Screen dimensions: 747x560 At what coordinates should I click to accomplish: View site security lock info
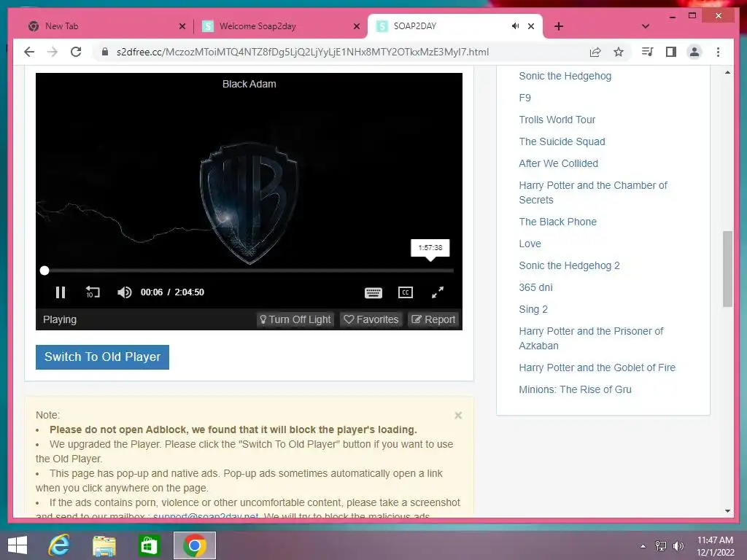105,52
